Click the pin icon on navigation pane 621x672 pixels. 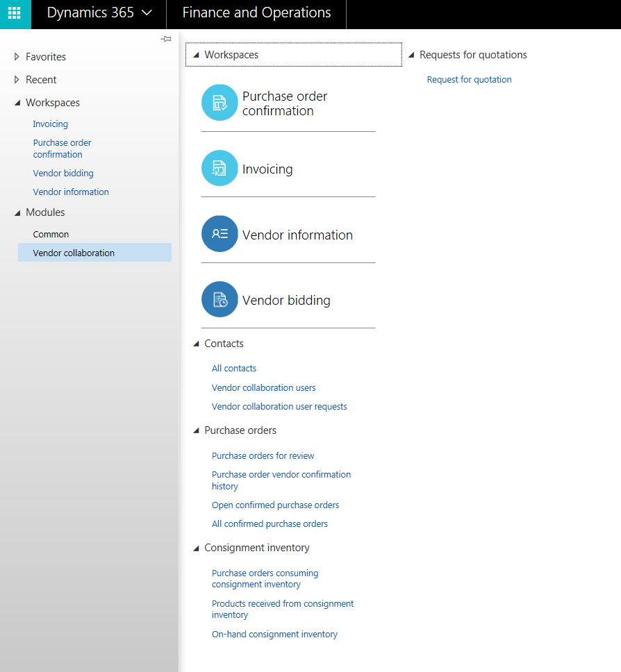pyautogui.click(x=165, y=39)
